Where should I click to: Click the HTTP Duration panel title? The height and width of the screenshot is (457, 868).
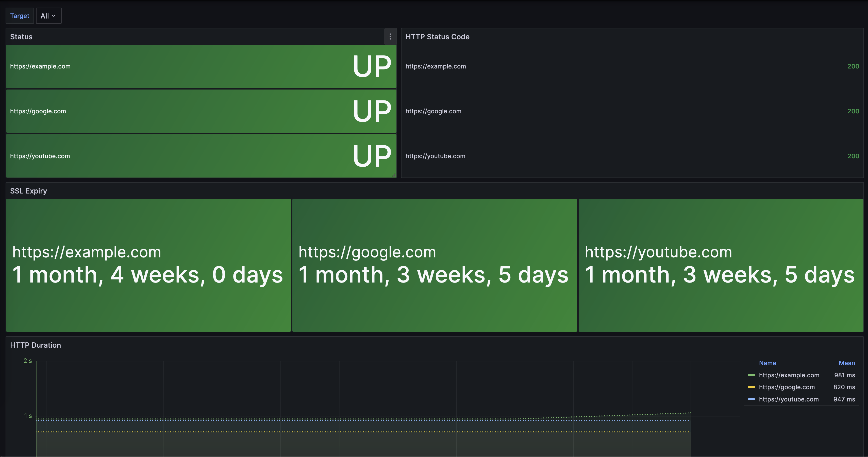pos(35,345)
